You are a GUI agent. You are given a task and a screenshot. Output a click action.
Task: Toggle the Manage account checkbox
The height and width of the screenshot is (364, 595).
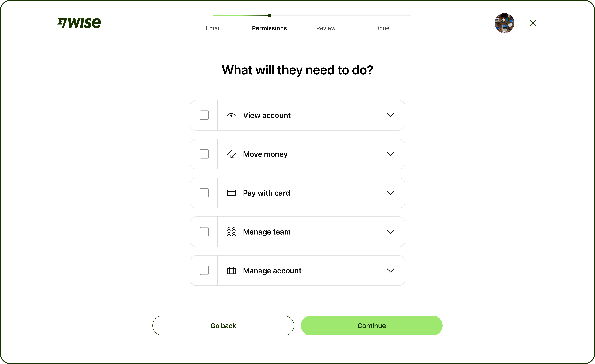point(204,270)
